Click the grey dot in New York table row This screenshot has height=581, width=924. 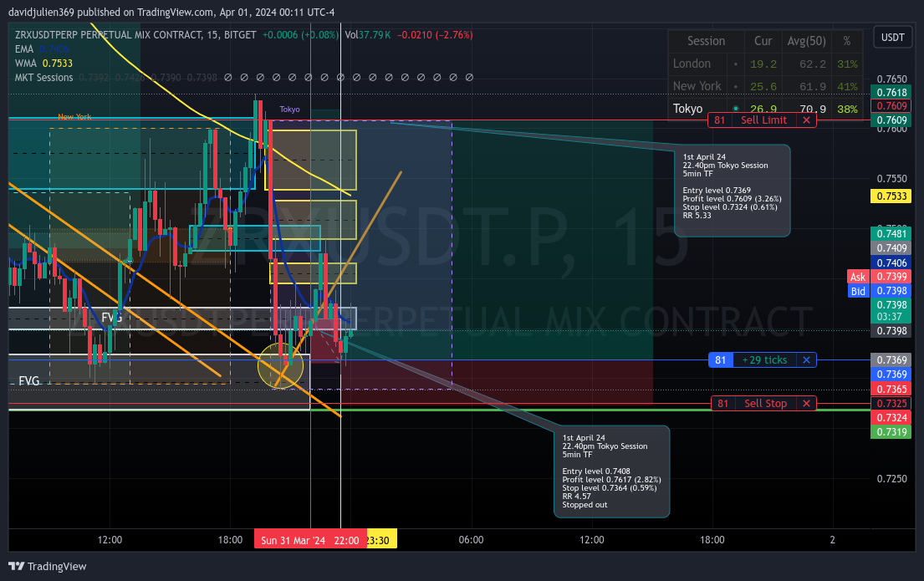(x=735, y=87)
